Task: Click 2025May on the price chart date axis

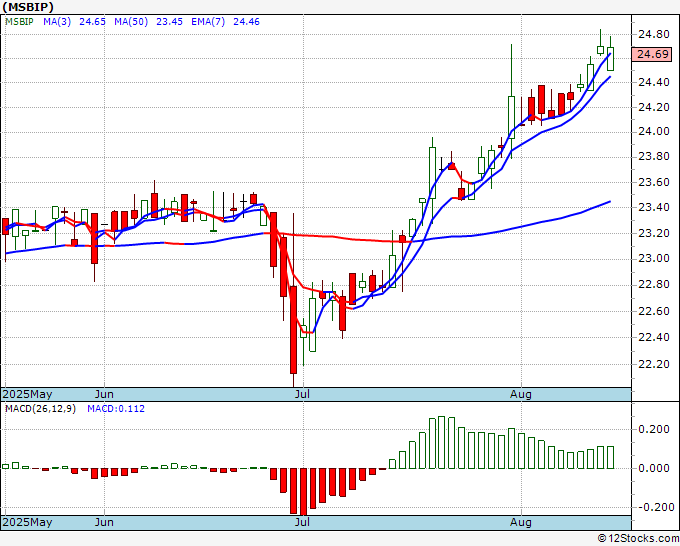Action: click(x=27, y=394)
